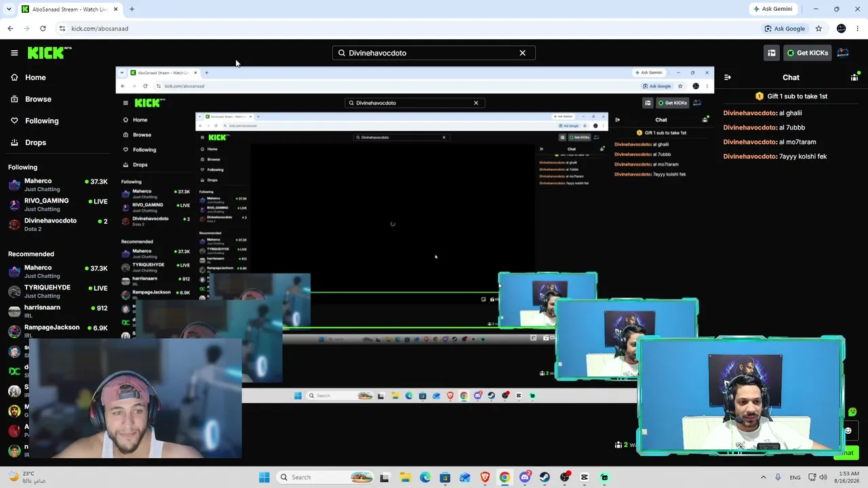Open Maherco channel under Following
The height and width of the screenshot is (488, 868).
(x=58, y=185)
